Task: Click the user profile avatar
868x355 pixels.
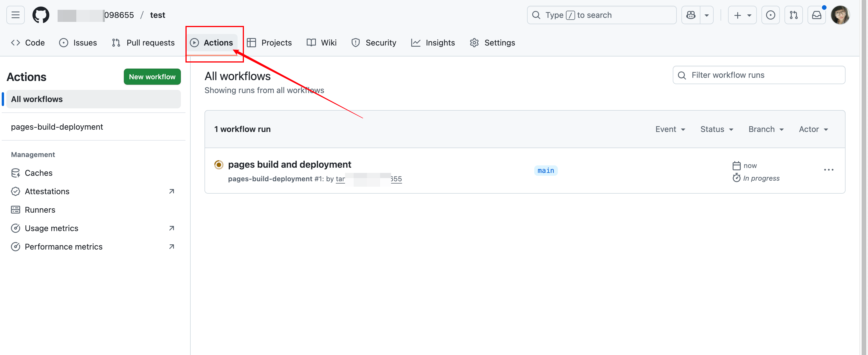Action: tap(840, 15)
